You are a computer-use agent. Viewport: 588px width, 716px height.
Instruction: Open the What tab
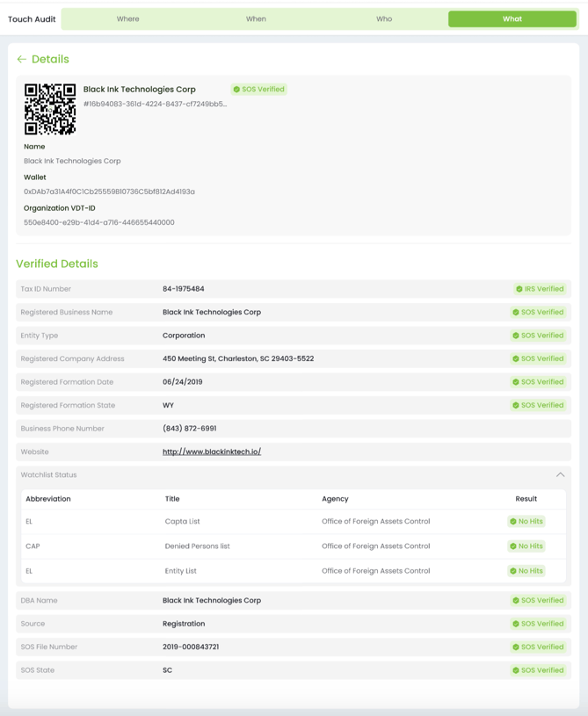pos(512,18)
